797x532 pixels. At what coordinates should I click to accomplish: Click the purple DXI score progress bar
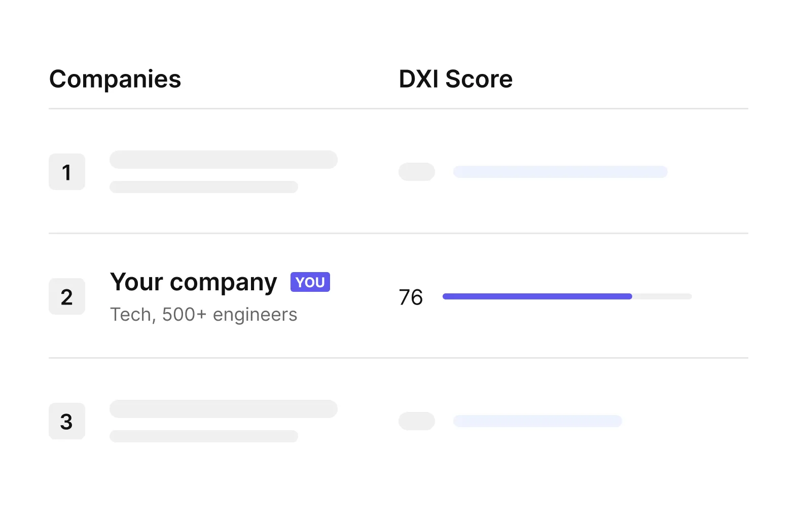pos(537,296)
